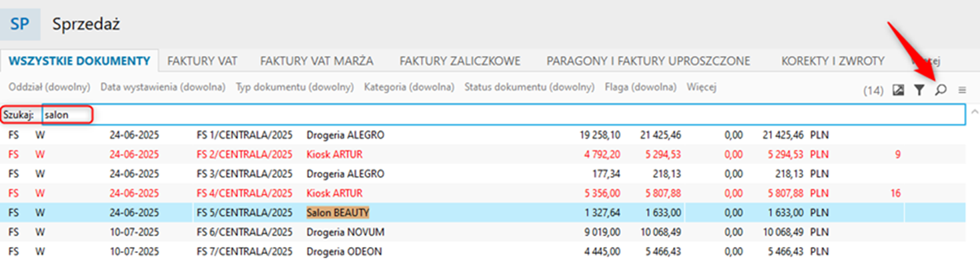This screenshot has height=261, width=980.
Task: Click the SP module logo
Action: tap(20, 25)
